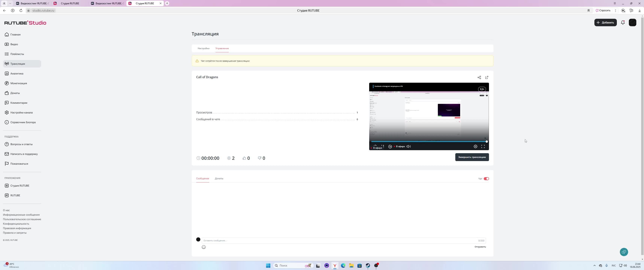The height and width of the screenshot is (270, 644).
Task: Switch to first Видеохостинг RUTUBE tab
Action: point(33,4)
